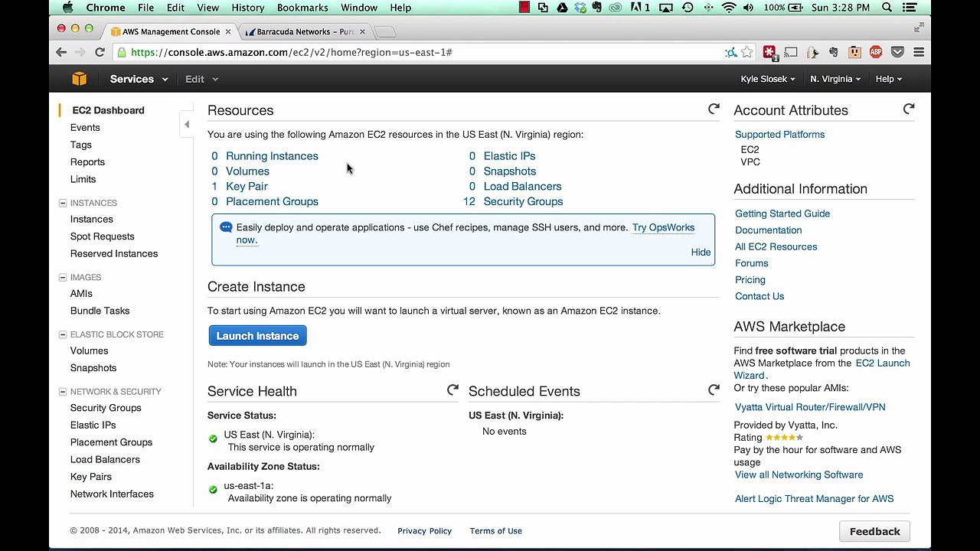Image resolution: width=980 pixels, height=551 pixels.
Task: Open Spot Requests in the sidebar
Action: point(102,236)
